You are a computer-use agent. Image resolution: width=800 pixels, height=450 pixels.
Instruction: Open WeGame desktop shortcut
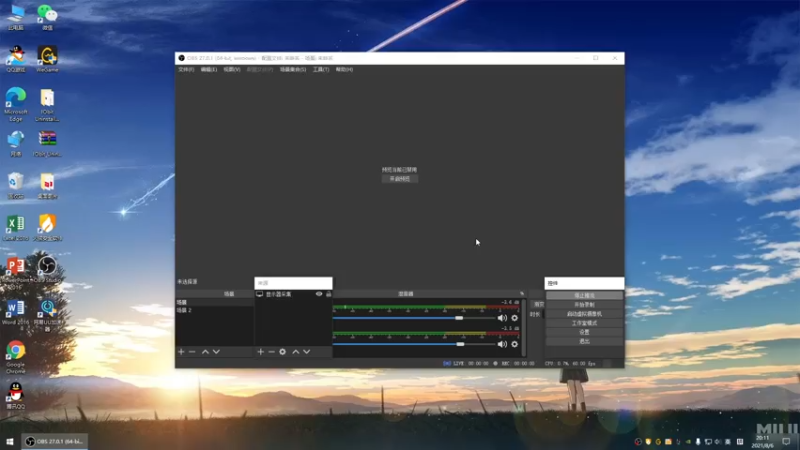coord(47,59)
